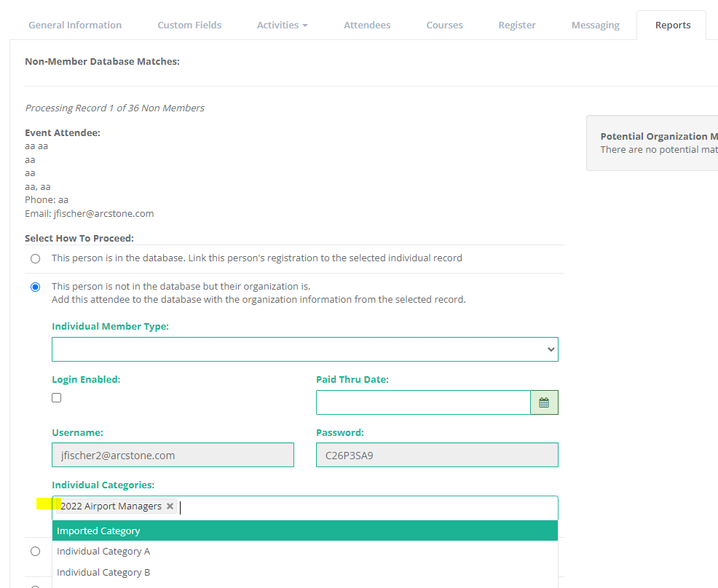Open the Courses tab
Viewport: 718px width, 588px height.
tap(444, 25)
